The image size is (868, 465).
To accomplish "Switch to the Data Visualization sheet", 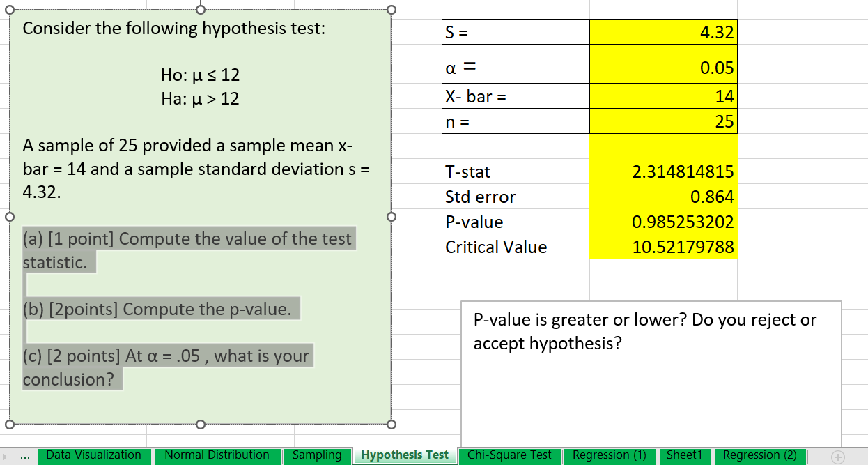I will (x=94, y=456).
